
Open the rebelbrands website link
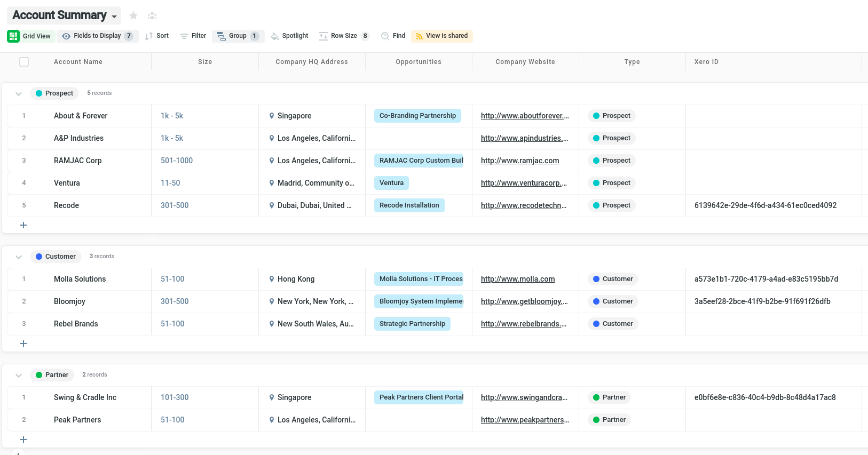tap(524, 324)
